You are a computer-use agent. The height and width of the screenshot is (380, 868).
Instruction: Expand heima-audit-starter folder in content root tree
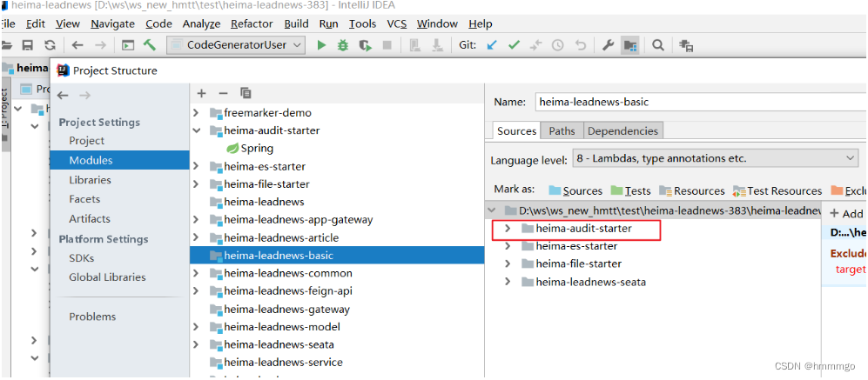[508, 228]
